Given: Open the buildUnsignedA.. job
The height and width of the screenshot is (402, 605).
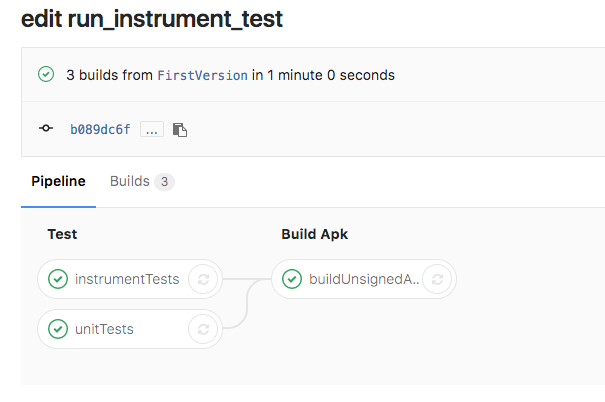Looking at the screenshot, I should 364,279.
